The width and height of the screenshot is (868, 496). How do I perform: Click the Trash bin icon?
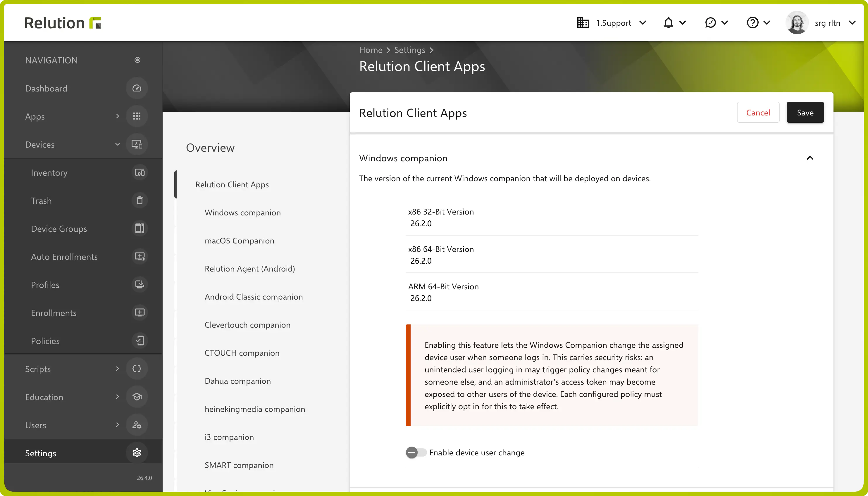click(x=139, y=200)
